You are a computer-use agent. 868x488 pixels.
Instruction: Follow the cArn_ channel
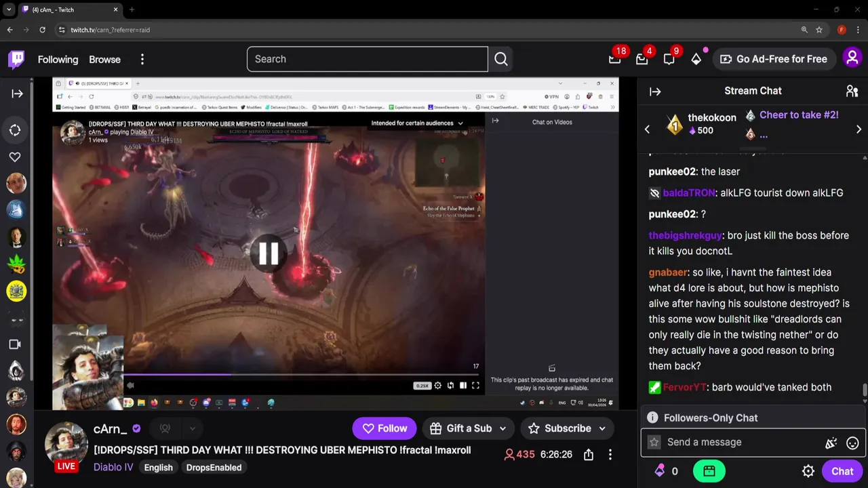click(x=384, y=428)
